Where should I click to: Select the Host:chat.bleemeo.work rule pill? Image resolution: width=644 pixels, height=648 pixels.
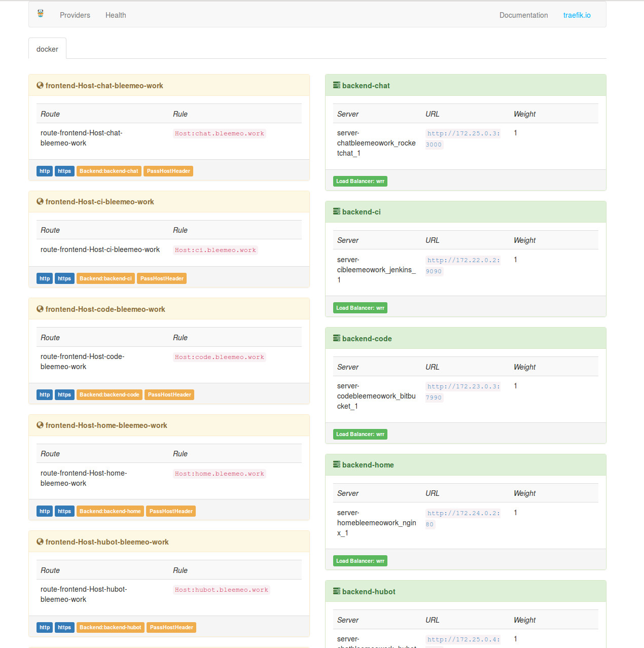pos(219,133)
